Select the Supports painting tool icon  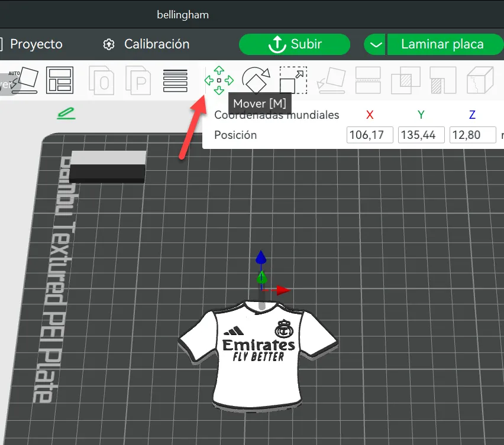[443, 80]
